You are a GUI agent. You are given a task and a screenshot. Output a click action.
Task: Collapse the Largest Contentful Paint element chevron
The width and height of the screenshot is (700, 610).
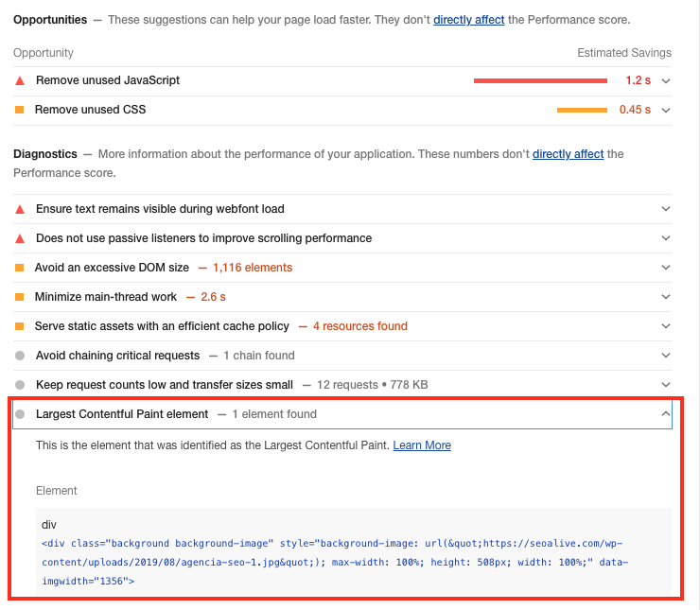click(x=666, y=414)
